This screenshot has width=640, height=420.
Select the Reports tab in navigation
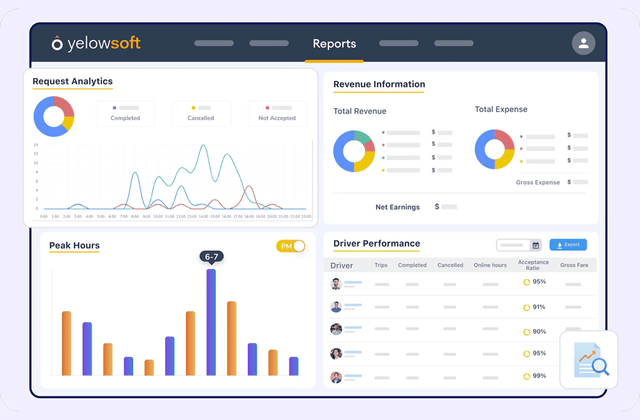pos(334,44)
